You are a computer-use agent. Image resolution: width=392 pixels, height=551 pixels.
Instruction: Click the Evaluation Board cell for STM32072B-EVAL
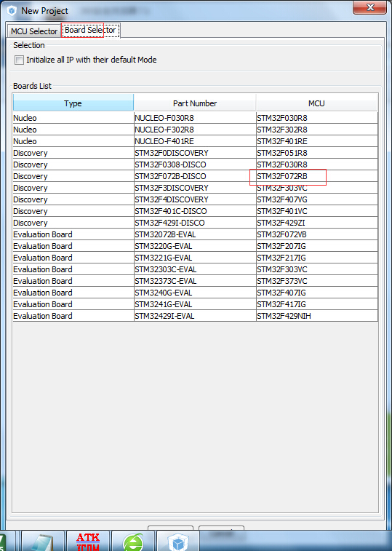click(73, 234)
